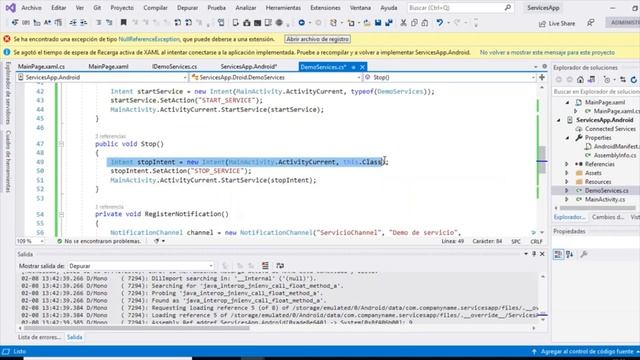Click the navigate backward blue arrow icon

coord(302,23)
